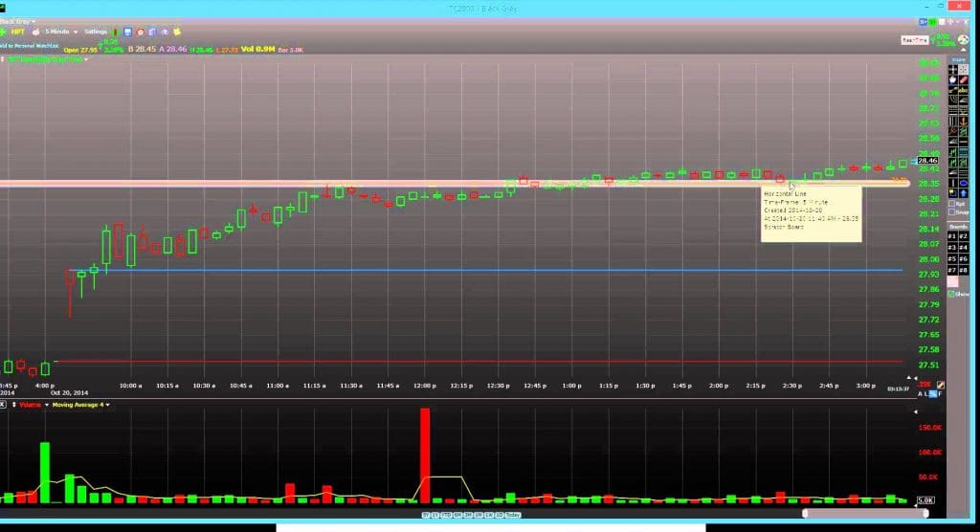This screenshot has width=980, height=532.
Task: Toggle the Show checkbox under boards
Action: pyautogui.click(x=951, y=294)
